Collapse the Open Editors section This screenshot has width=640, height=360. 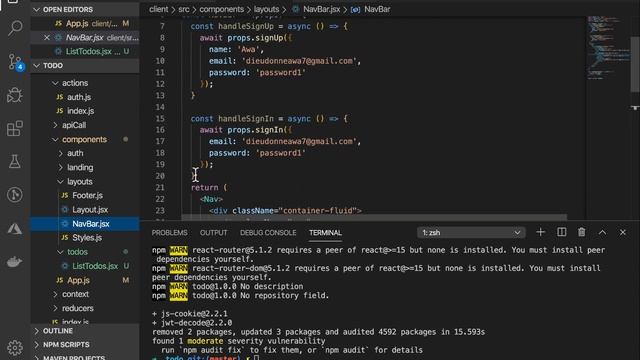point(85,9)
